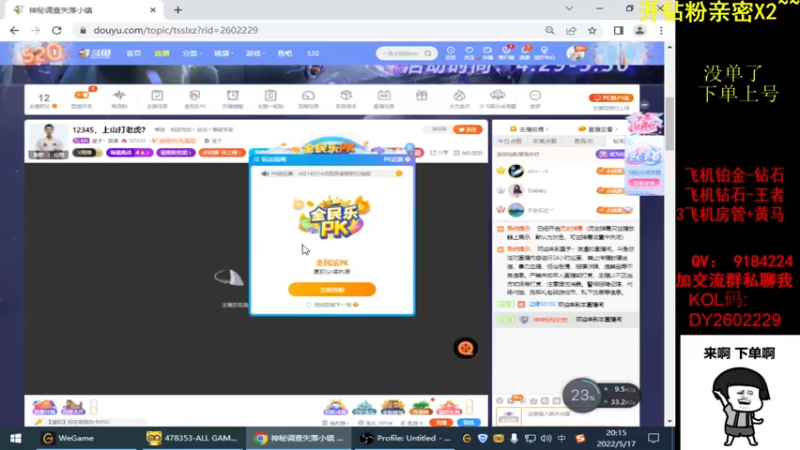Open a new Chrome tab with the plus button
800x450 pixels.
click(x=178, y=10)
